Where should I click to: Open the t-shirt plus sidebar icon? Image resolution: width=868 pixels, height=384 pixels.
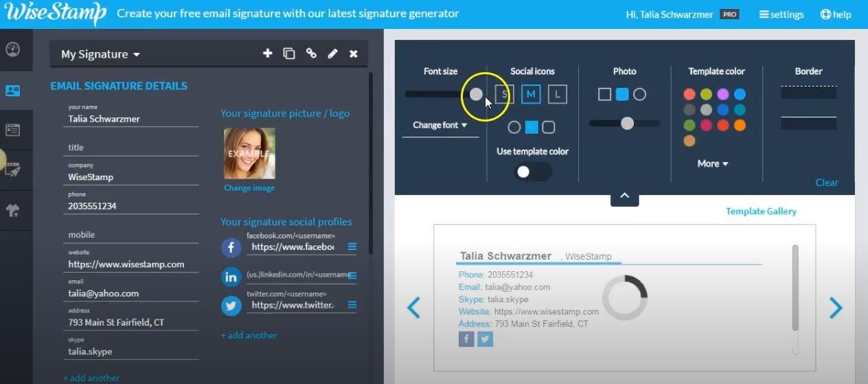12,210
